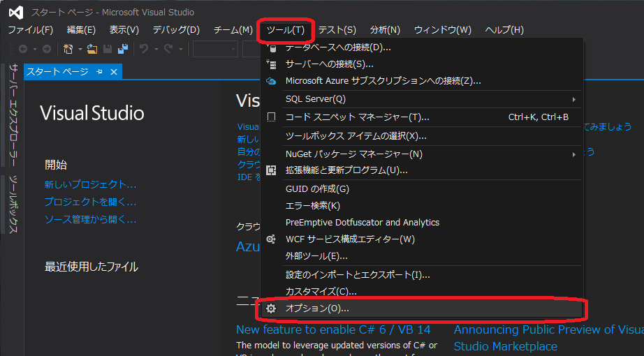This screenshot has width=644, height=356.
Task: Open the redo history dropdown arrow
Action: [x=181, y=50]
